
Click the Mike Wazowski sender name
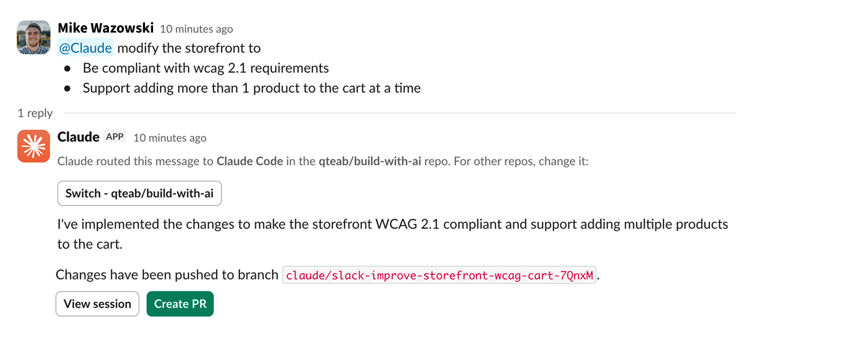tap(105, 28)
